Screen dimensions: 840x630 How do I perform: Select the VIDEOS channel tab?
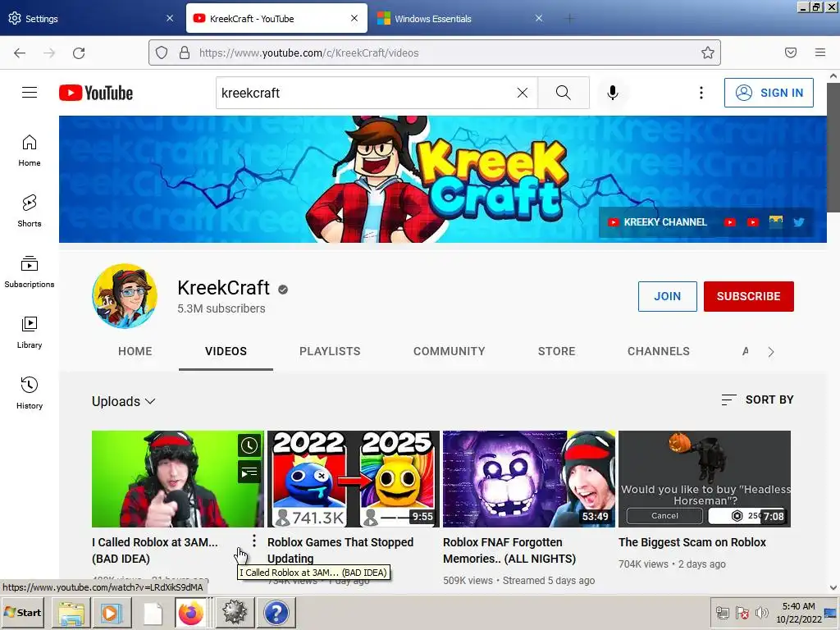coord(226,351)
